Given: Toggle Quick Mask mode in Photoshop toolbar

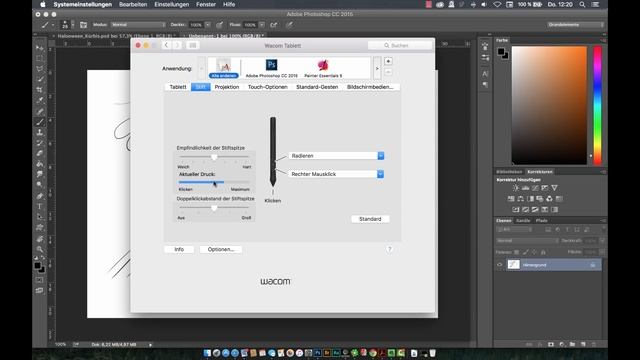Looking at the screenshot, I should click(40, 280).
